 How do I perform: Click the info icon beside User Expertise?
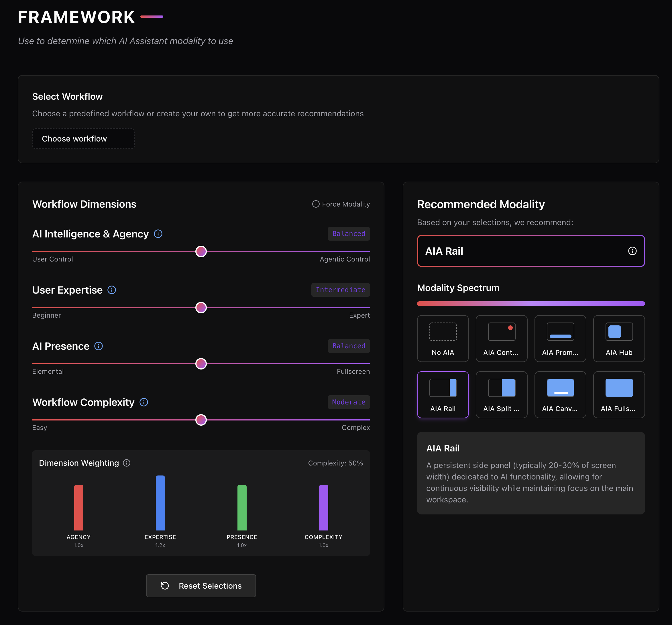click(111, 290)
